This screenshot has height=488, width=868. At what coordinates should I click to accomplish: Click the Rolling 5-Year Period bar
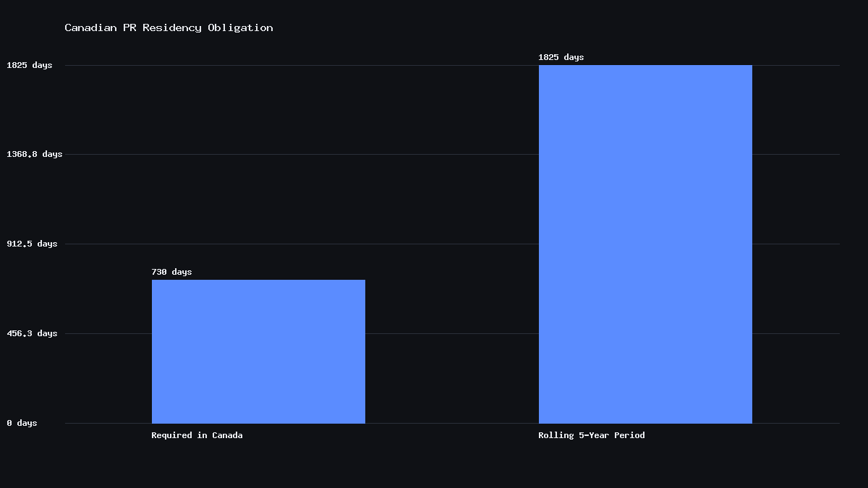[x=645, y=244]
